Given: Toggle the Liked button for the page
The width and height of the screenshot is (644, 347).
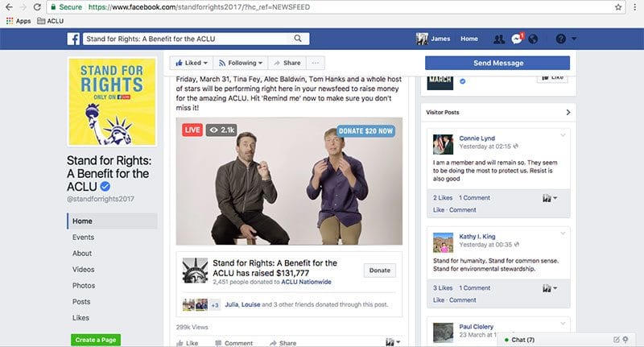Looking at the screenshot, I should 190,63.
